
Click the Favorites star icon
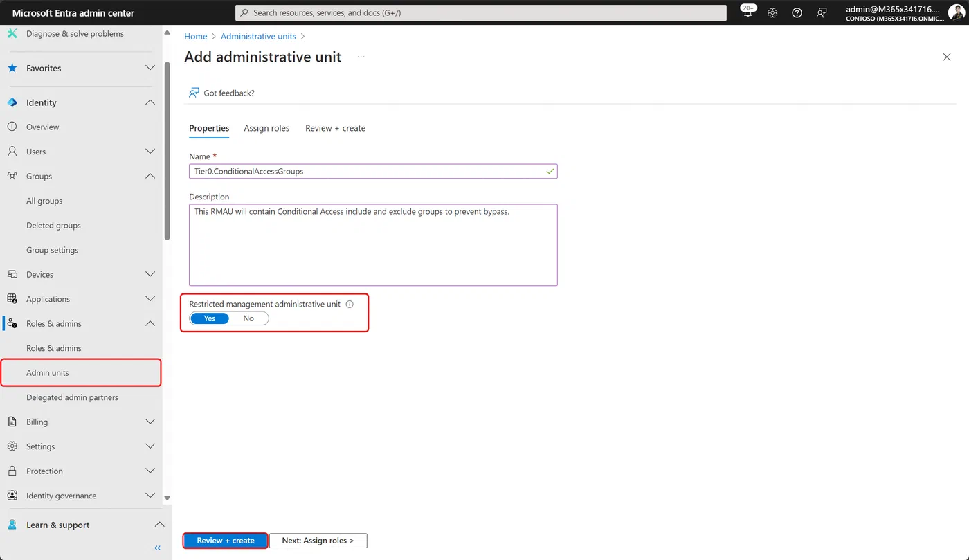pos(12,68)
